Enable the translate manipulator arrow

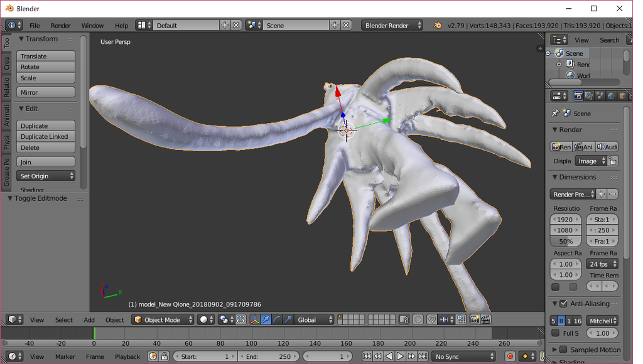pos(266,319)
